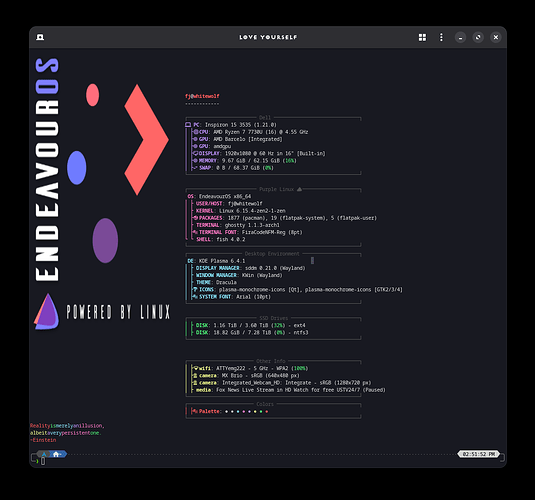This screenshot has height=500, width=535.
Task: Click the wifi icon in Other Info
Action: (x=196, y=368)
